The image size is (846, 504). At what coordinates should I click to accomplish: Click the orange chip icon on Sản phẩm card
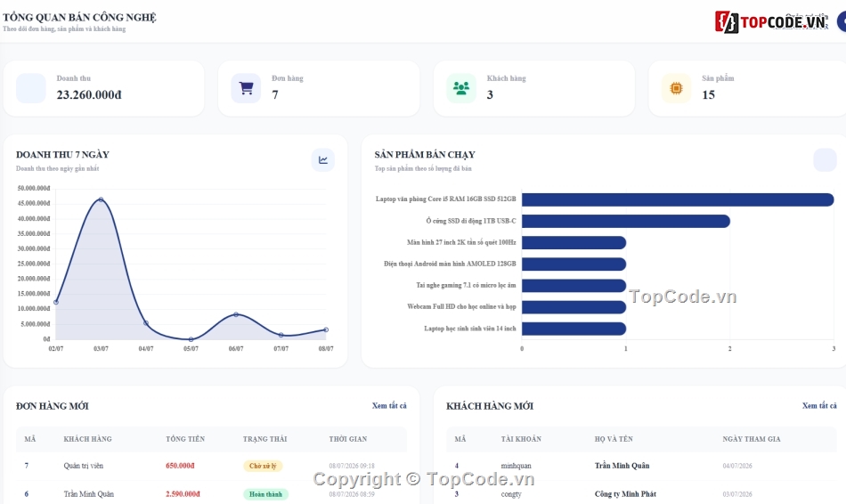[x=676, y=88]
